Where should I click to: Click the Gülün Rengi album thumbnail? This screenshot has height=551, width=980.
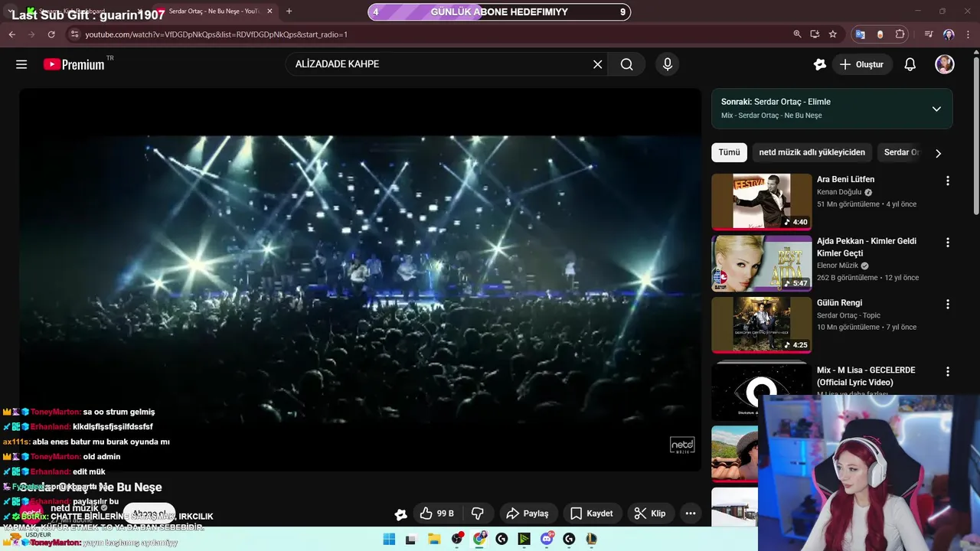761,324
